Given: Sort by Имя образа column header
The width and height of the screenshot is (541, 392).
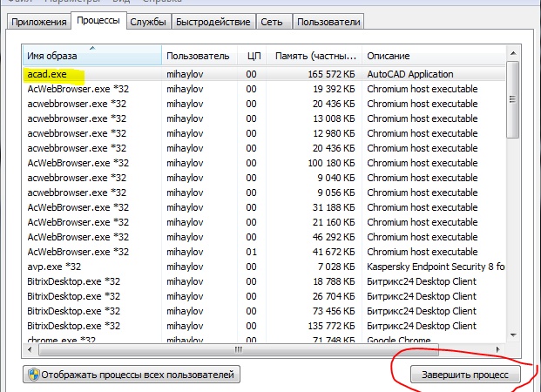Looking at the screenshot, I should (x=92, y=55).
